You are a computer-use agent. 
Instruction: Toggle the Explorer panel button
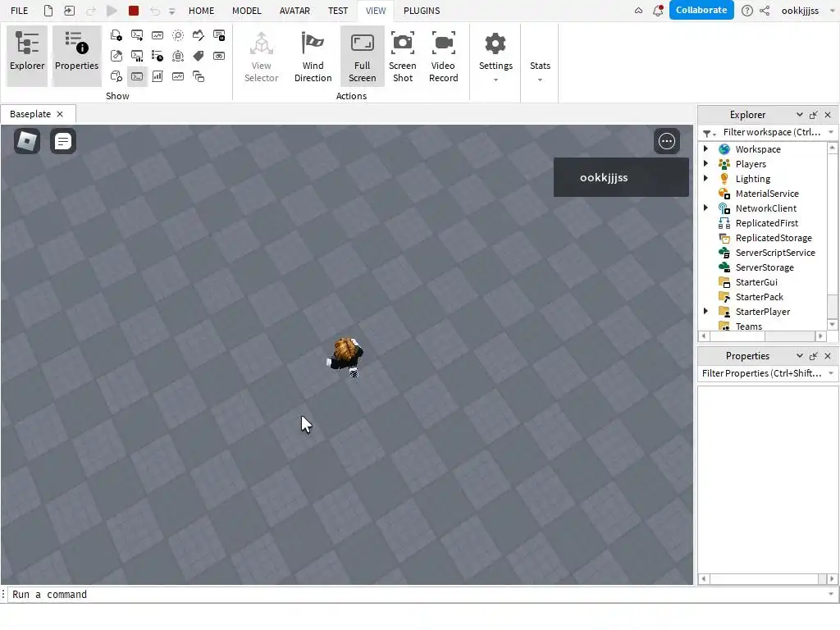[27, 56]
